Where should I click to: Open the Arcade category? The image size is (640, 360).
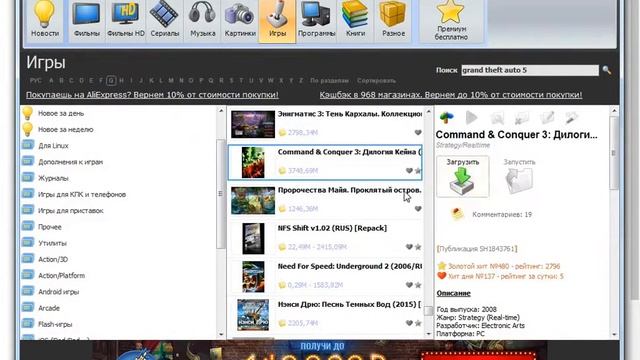49,308
